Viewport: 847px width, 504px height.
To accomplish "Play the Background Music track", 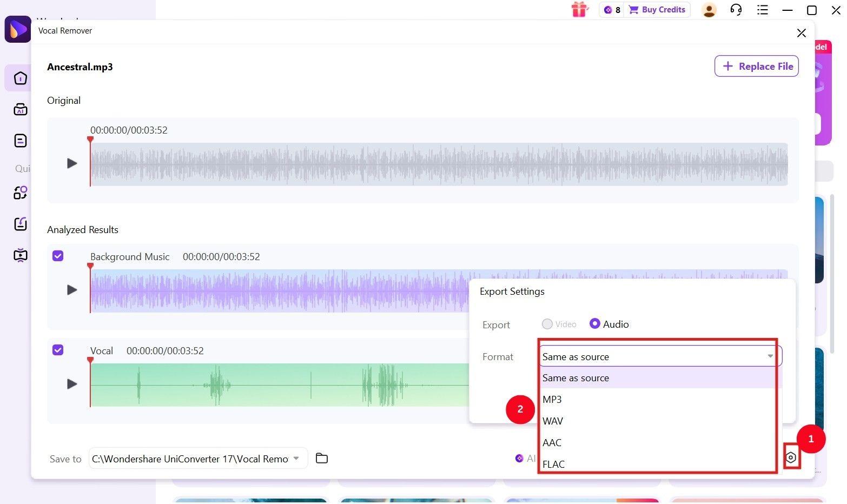I will [72, 290].
